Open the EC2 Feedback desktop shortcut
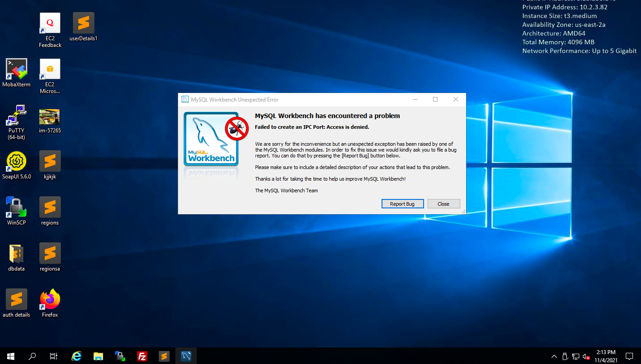Viewport: 641px width, 364px height. click(50, 30)
